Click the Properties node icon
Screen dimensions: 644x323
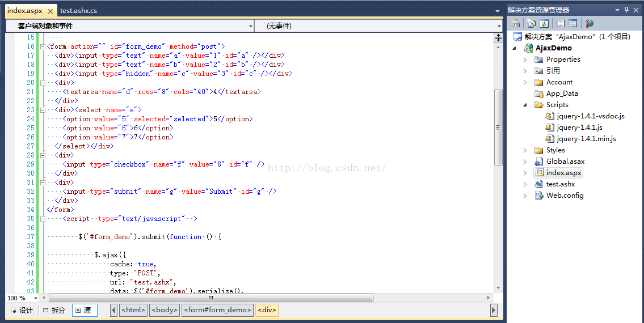[x=539, y=59]
